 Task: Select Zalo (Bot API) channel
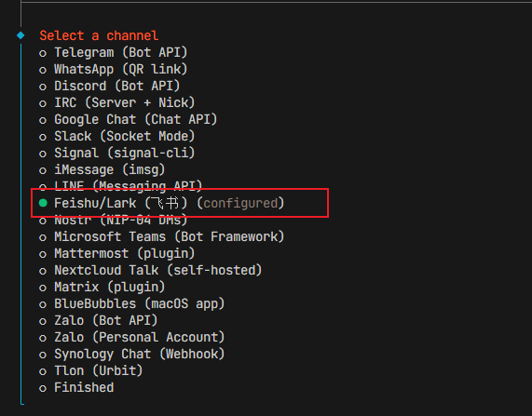[99, 321]
